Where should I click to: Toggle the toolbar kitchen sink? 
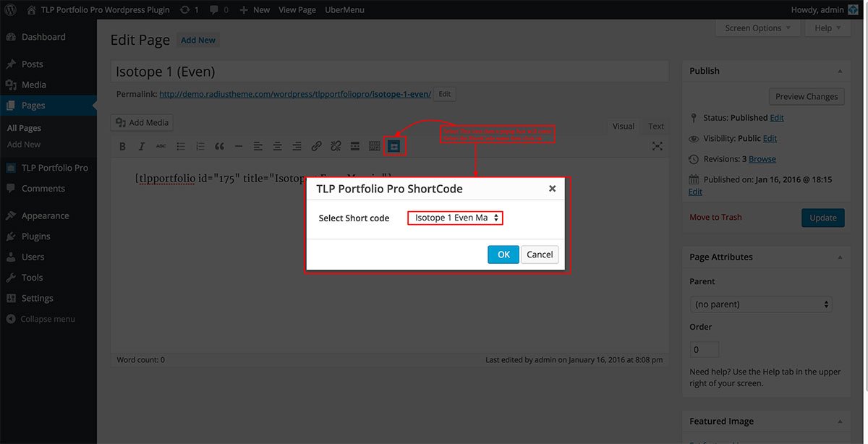[375, 146]
